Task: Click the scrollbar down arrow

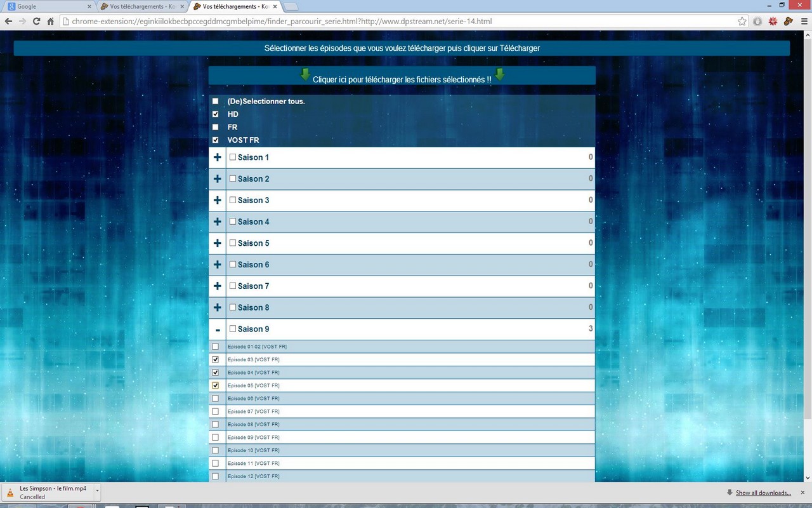Action: [808, 478]
